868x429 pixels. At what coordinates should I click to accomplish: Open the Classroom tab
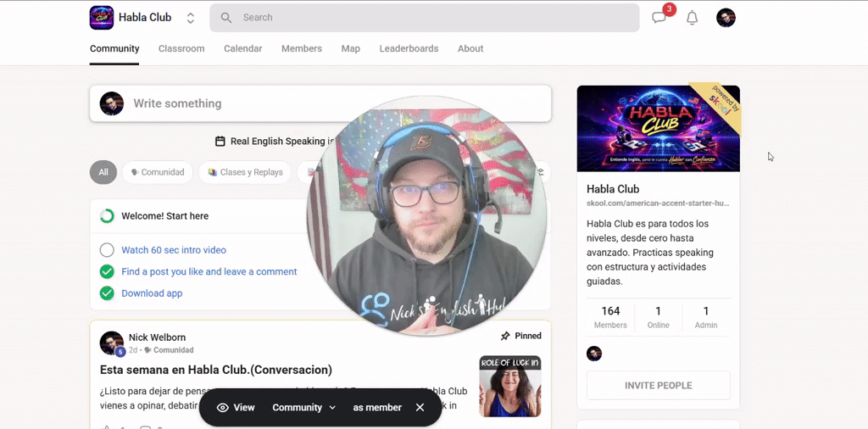(x=181, y=48)
